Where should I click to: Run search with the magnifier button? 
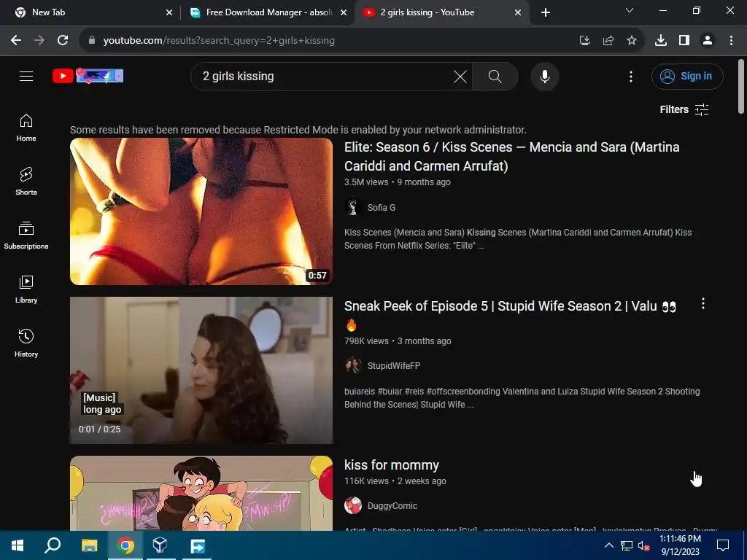click(495, 76)
